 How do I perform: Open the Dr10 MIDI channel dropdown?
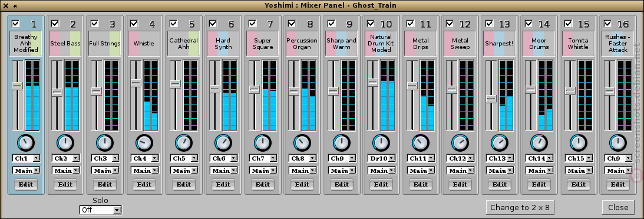(x=381, y=158)
